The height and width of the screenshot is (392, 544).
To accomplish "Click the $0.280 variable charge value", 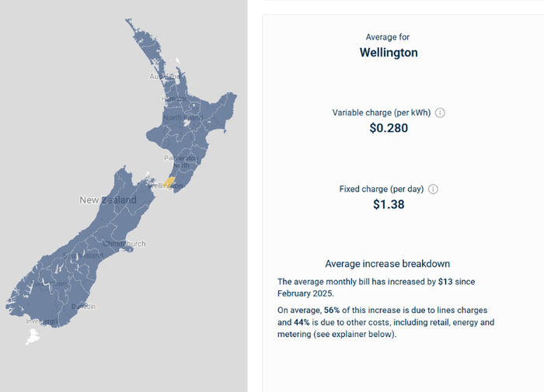I will click(x=389, y=128).
